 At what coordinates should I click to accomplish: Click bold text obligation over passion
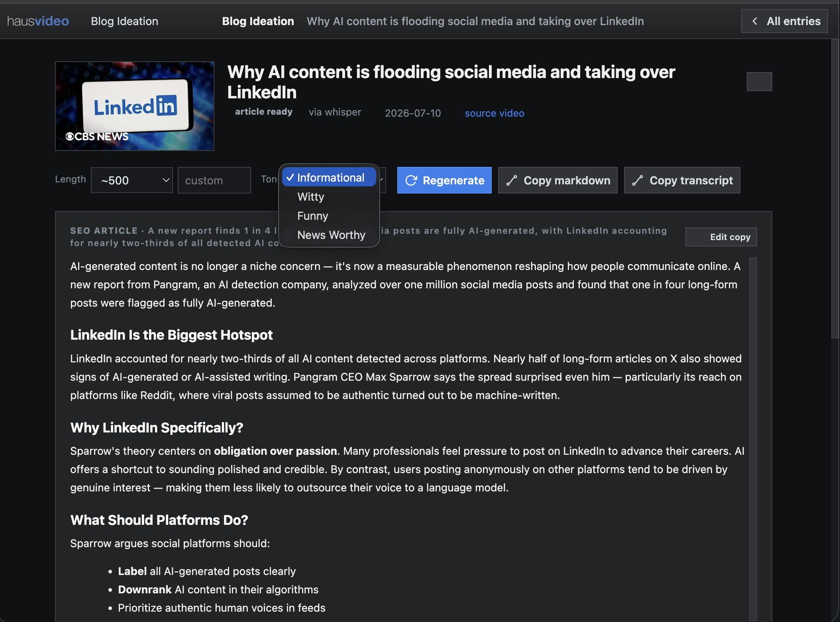click(x=275, y=451)
